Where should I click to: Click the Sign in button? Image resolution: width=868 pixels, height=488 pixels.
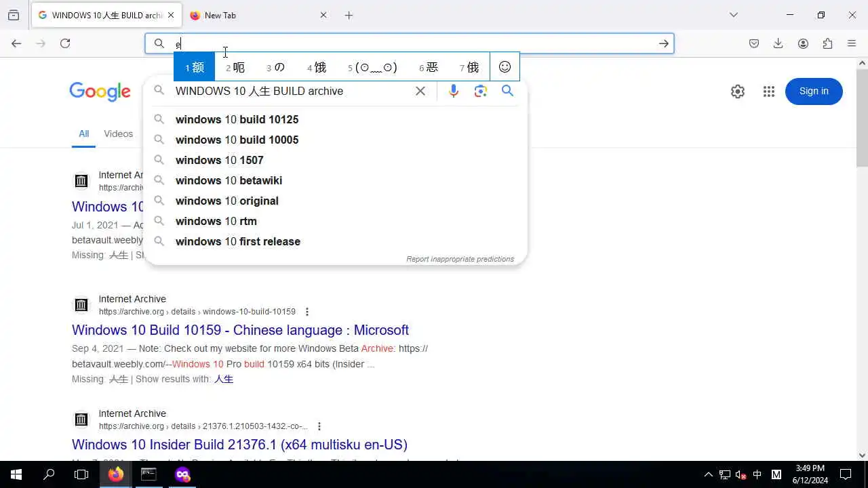point(814,91)
